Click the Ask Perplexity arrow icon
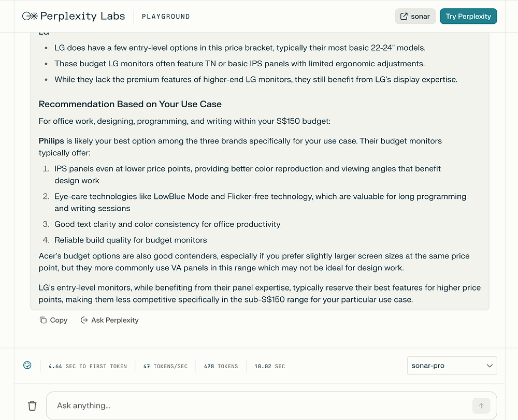 click(x=84, y=320)
